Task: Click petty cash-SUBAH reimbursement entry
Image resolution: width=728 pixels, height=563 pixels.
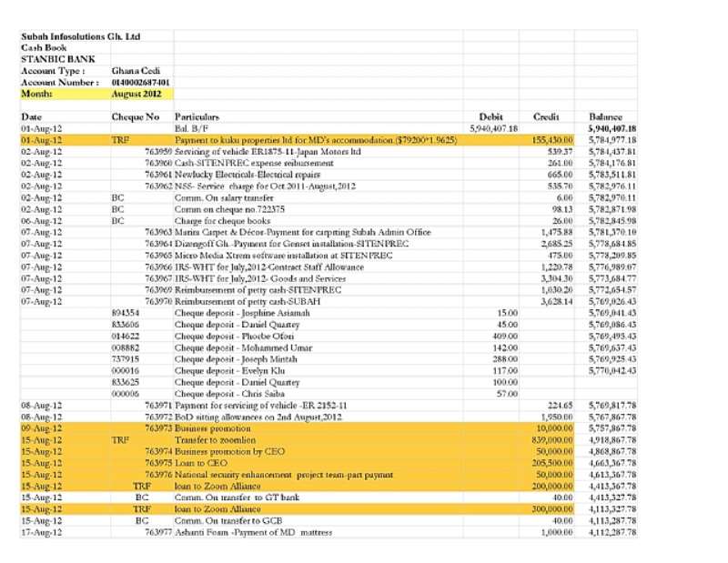Action: pos(248,301)
